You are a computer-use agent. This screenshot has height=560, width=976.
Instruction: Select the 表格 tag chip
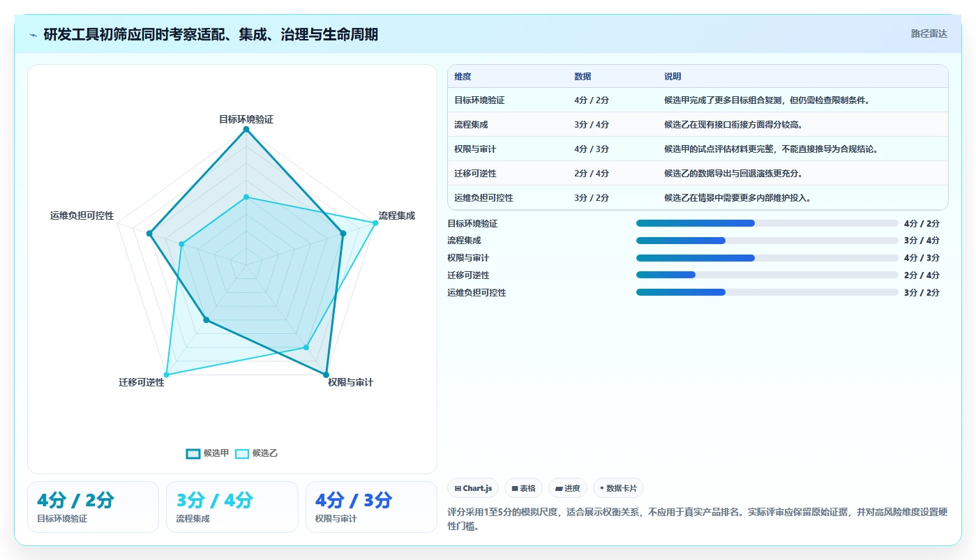pyautogui.click(x=523, y=488)
